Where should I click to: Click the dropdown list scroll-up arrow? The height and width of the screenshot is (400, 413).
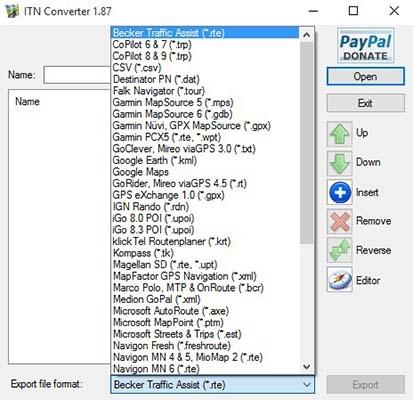coord(307,34)
